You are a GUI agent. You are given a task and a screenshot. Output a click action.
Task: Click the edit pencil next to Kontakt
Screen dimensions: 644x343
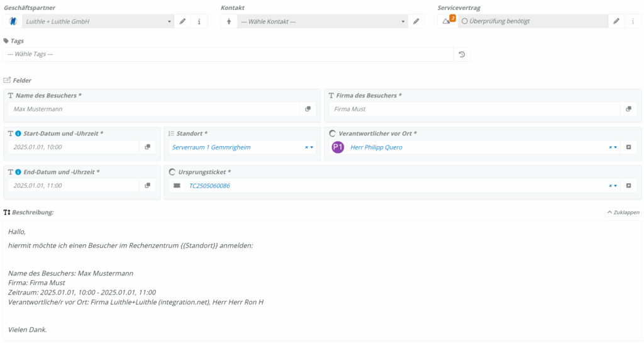tap(416, 21)
